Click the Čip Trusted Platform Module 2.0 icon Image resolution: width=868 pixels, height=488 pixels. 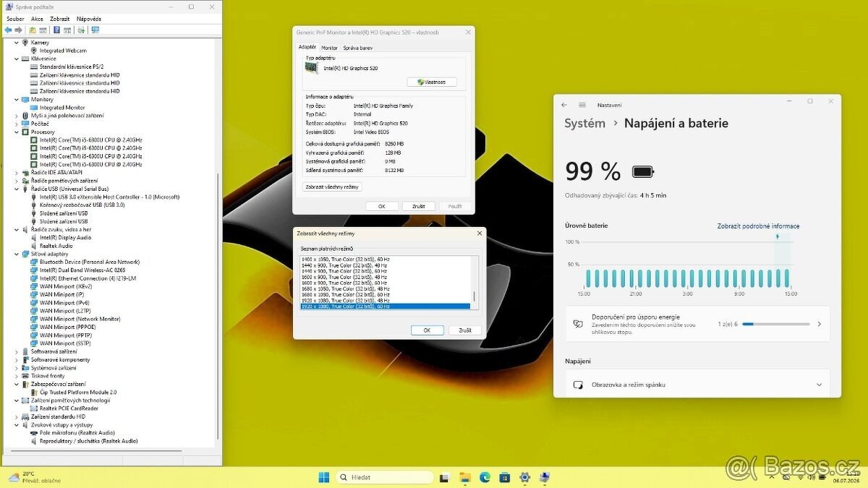34,392
